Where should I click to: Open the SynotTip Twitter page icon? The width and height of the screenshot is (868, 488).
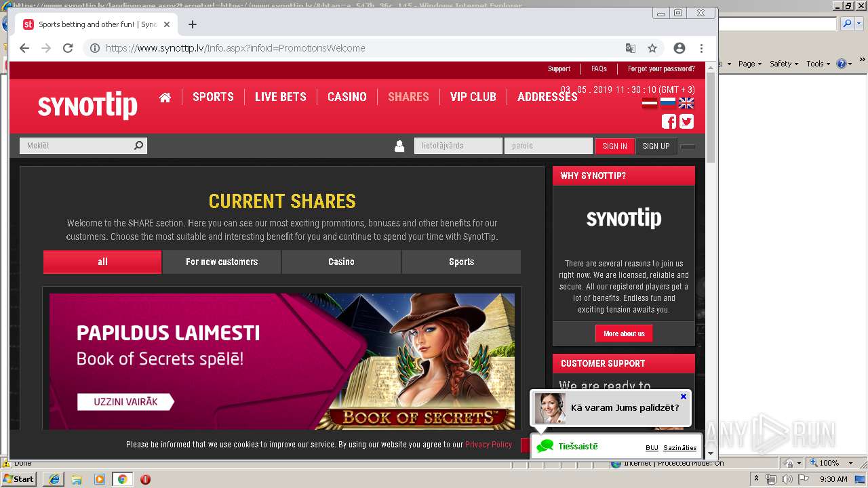tap(687, 121)
